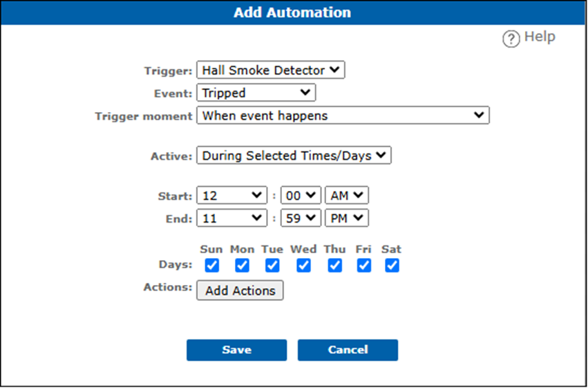Open the Trigger dropdown showing Hall Smoke Detector
Image resolution: width=588 pixels, height=388 pixels.
(x=271, y=70)
